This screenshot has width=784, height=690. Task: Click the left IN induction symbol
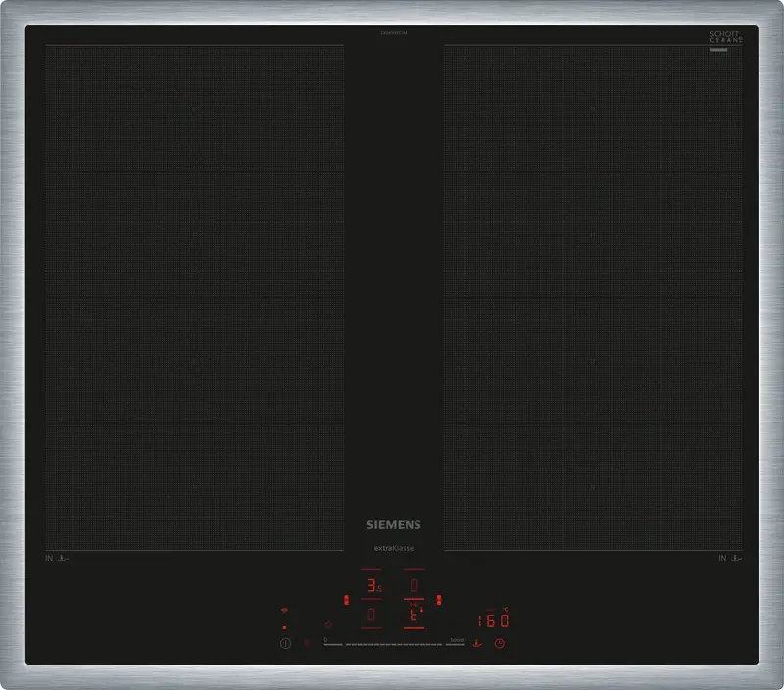[49, 558]
